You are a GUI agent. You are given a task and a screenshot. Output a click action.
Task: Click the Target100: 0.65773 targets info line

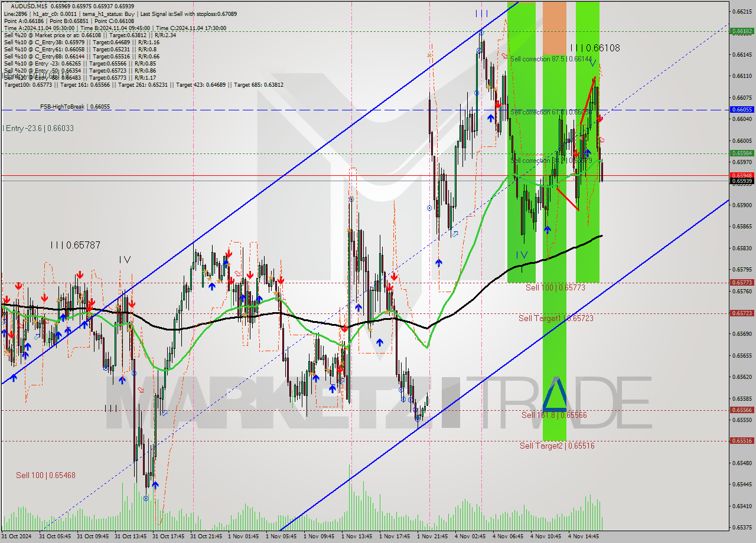click(x=144, y=85)
